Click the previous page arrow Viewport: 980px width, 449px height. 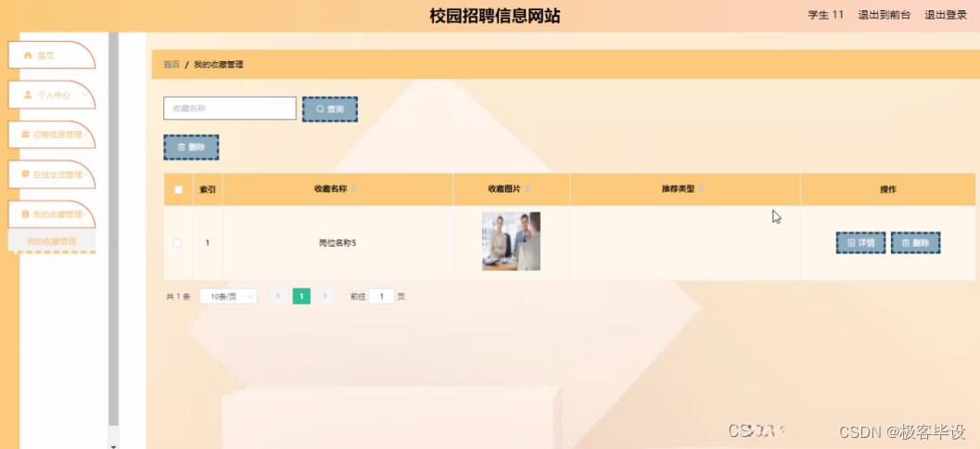point(278,297)
